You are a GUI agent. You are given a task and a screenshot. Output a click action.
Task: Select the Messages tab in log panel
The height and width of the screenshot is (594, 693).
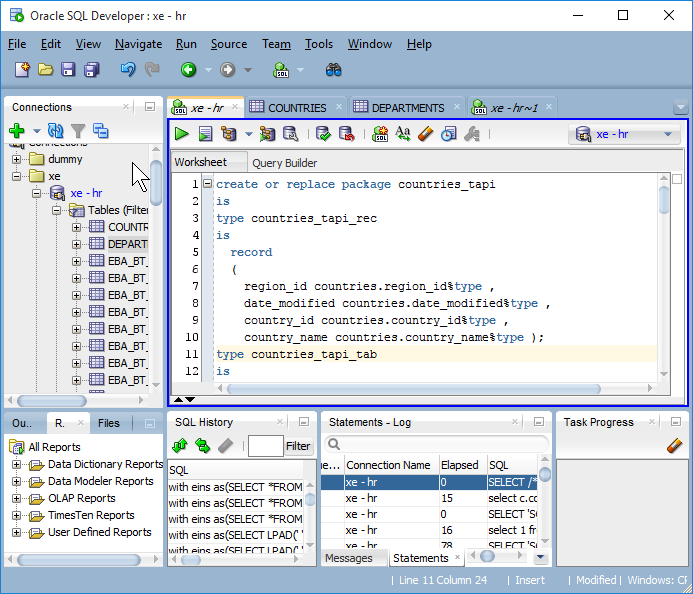[349, 558]
